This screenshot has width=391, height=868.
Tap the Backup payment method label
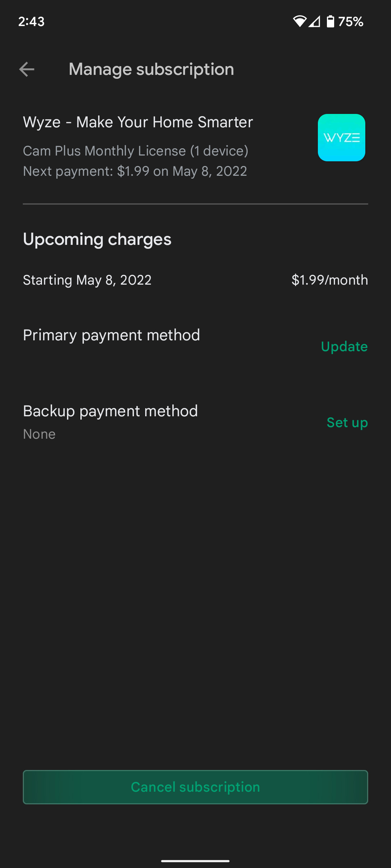tap(110, 411)
